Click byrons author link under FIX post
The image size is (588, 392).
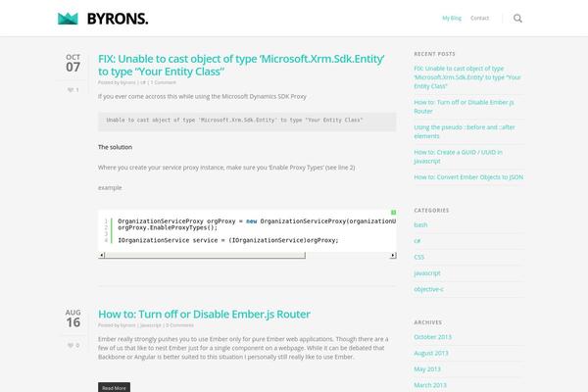127,82
